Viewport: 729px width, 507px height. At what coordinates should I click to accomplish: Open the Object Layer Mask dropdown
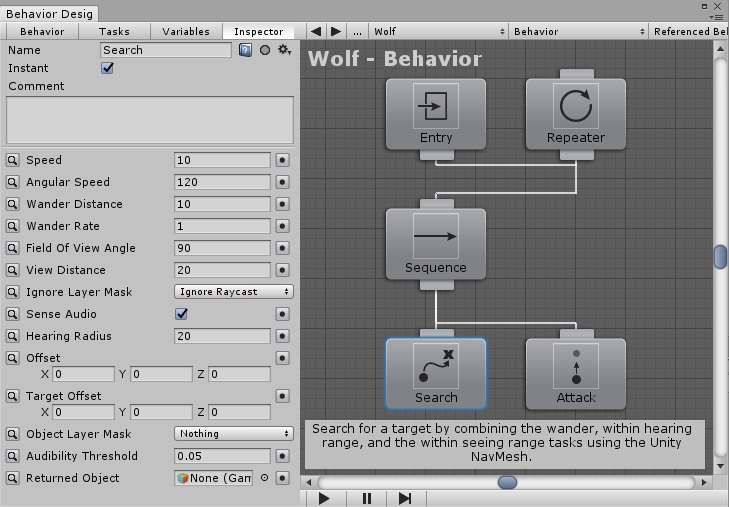(234, 434)
